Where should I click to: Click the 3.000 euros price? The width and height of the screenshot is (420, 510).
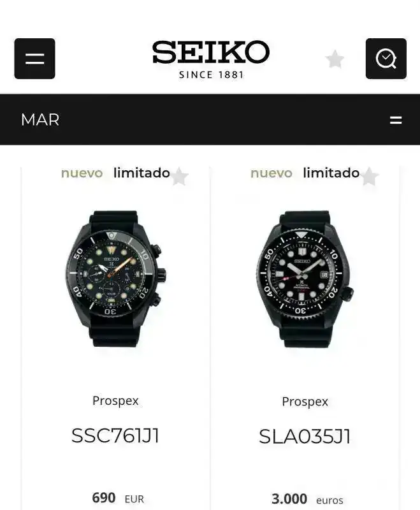point(308,499)
